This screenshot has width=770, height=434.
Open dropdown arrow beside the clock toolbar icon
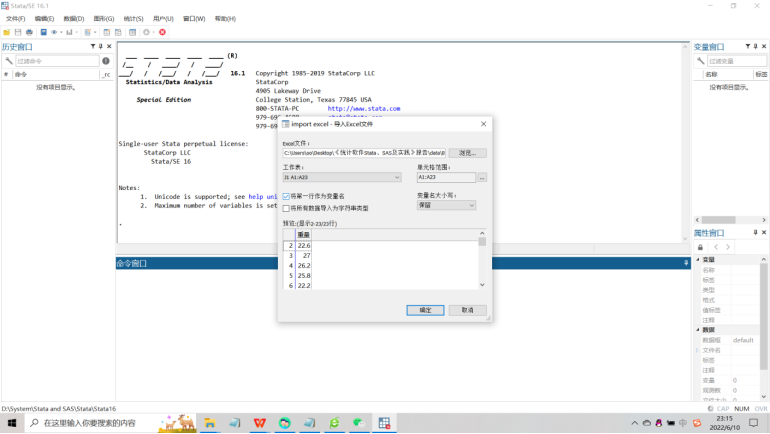tap(154, 32)
